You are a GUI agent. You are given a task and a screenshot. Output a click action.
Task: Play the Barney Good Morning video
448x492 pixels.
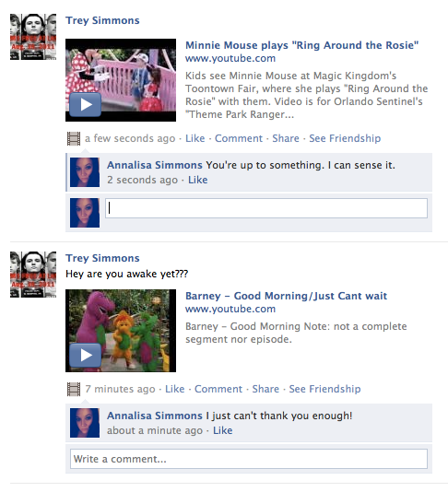[x=121, y=331]
